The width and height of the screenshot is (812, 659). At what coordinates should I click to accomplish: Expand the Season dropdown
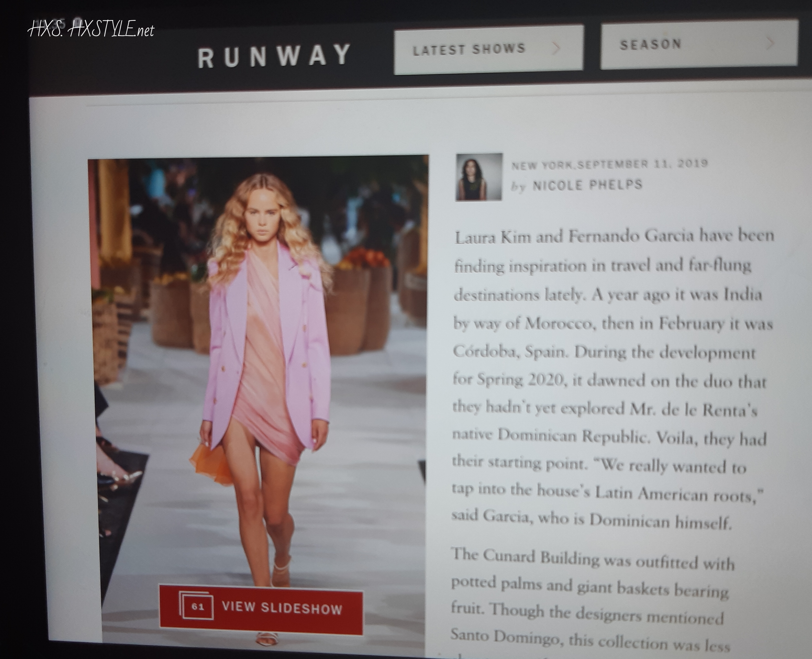(650, 44)
